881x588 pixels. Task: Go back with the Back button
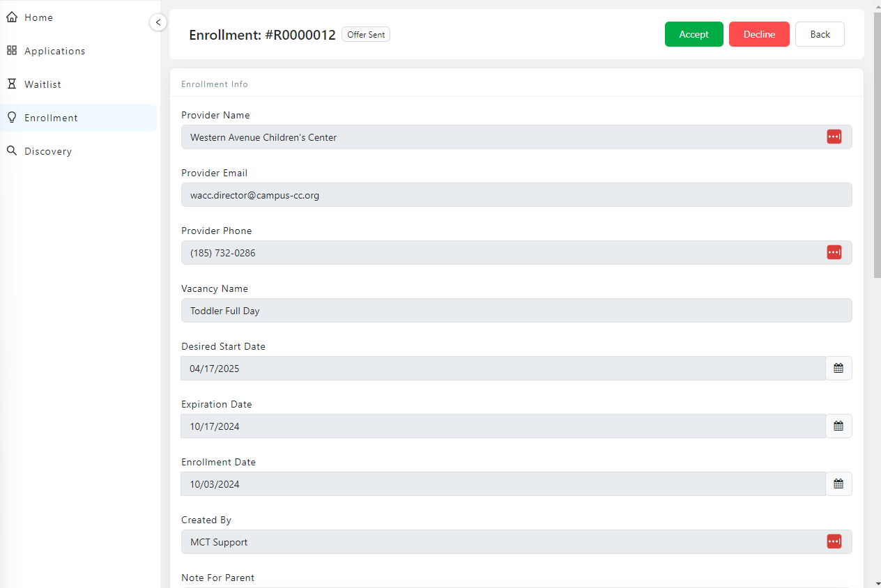point(820,34)
